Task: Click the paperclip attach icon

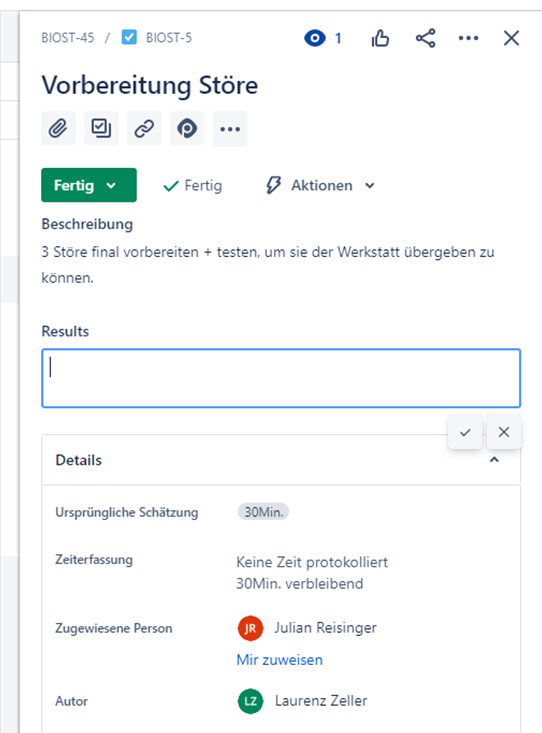Action: click(58, 128)
